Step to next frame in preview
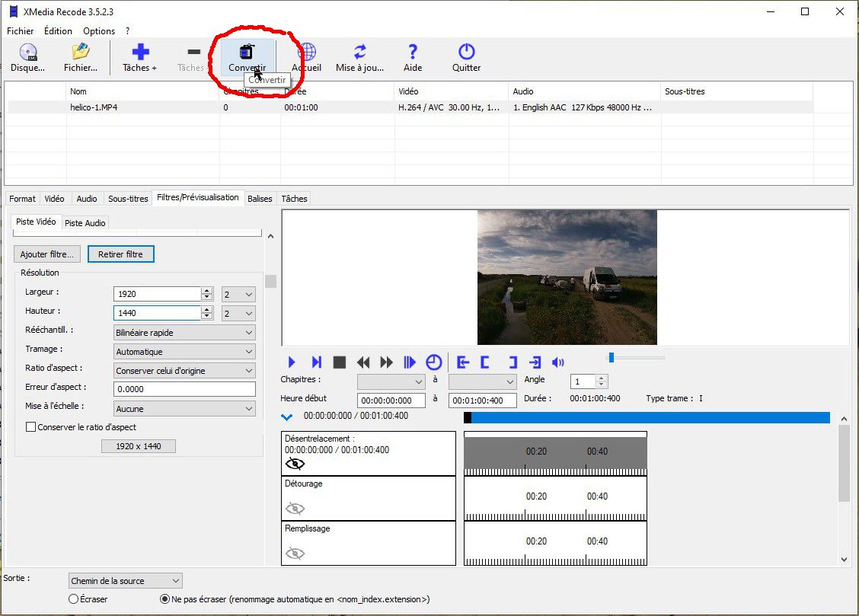859x616 pixels. point(316,362)
